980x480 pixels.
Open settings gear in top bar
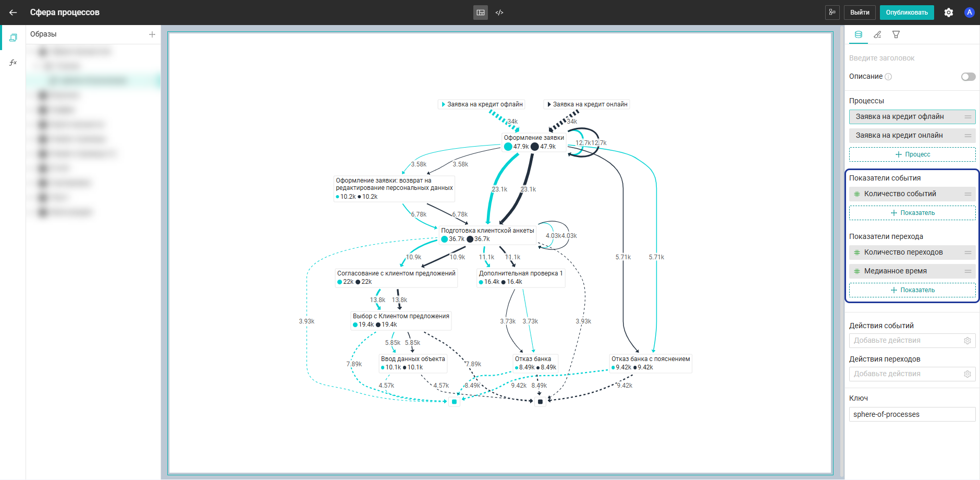point(949,13)
